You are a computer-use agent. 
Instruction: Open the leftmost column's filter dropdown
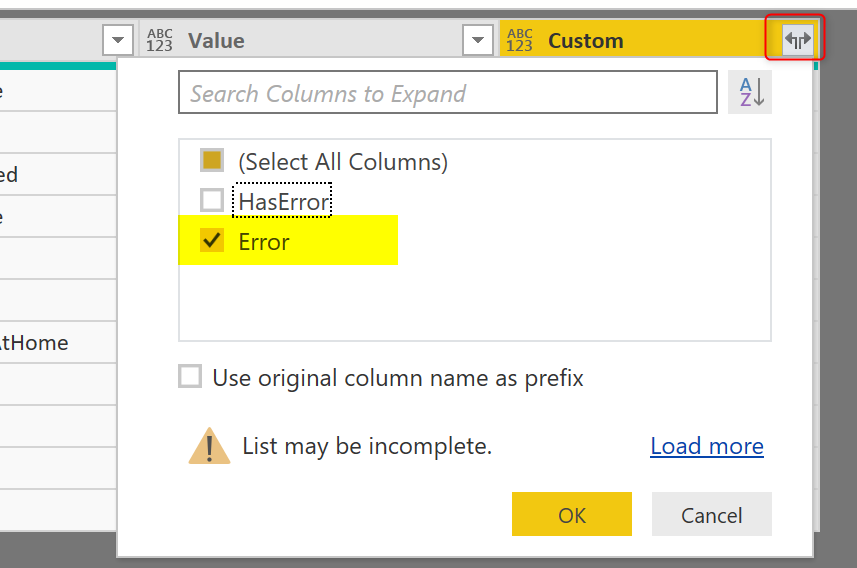point(118,40)
